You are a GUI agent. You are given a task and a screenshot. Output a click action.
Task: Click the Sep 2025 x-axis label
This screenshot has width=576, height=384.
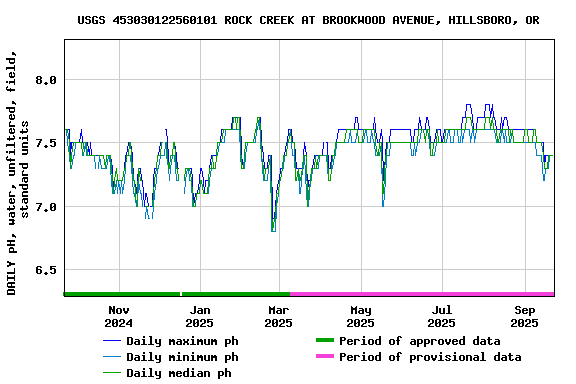coord(524,317)
